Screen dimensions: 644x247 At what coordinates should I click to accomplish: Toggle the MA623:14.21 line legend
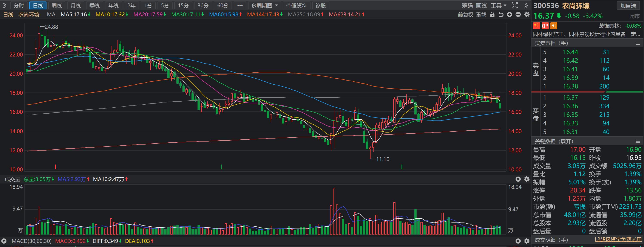(347, 14)
